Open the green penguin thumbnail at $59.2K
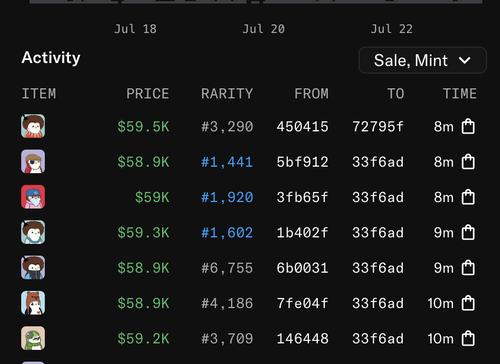 [x=33, y=338]
